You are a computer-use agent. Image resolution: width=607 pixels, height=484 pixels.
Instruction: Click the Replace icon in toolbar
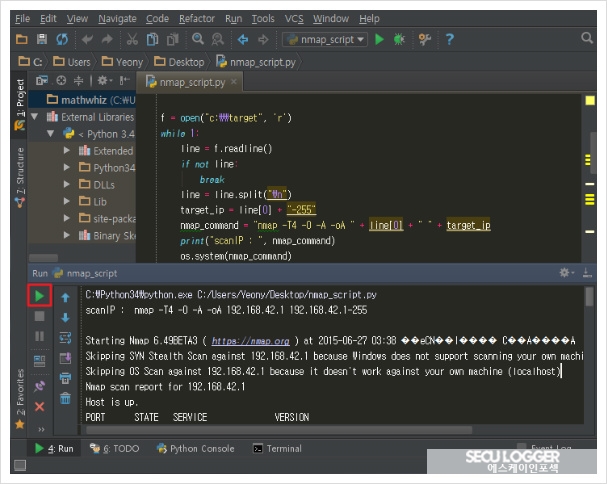point(218,39)
